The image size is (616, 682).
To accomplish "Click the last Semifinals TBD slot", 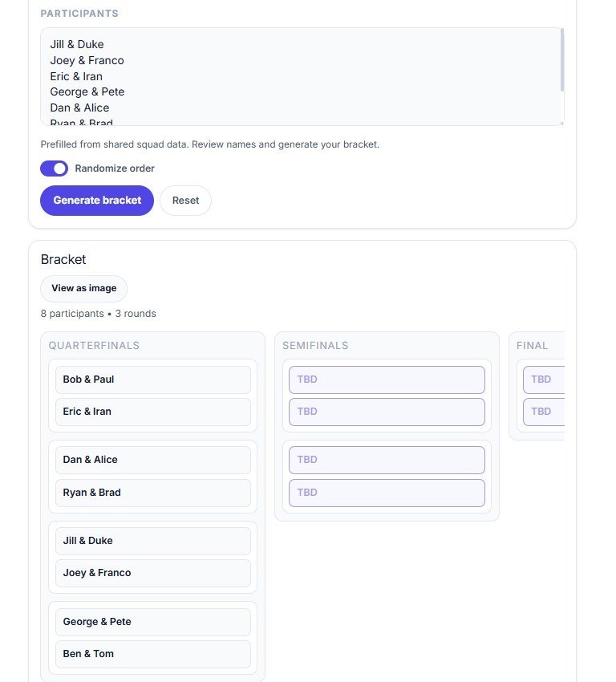I will [x=387, y=493].
